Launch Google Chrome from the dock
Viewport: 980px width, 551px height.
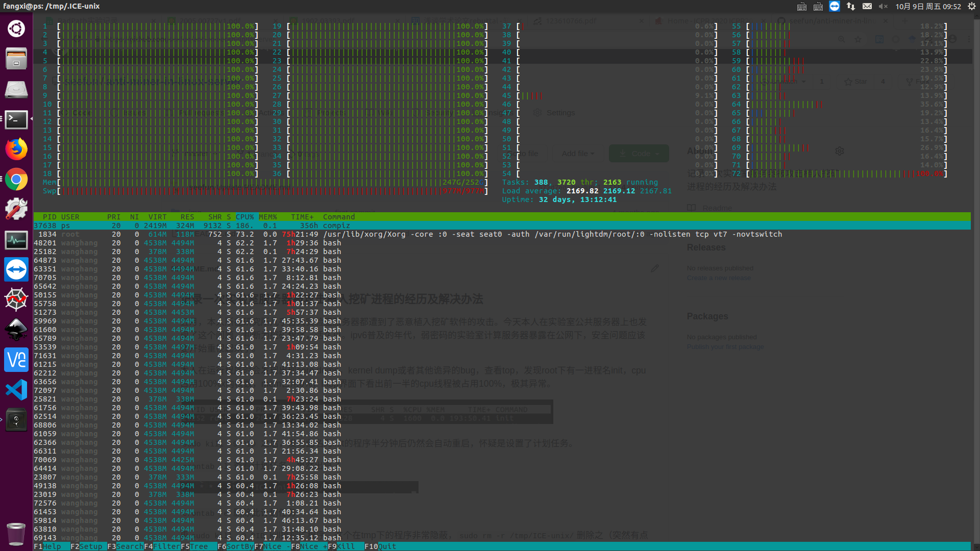point(16,180)
